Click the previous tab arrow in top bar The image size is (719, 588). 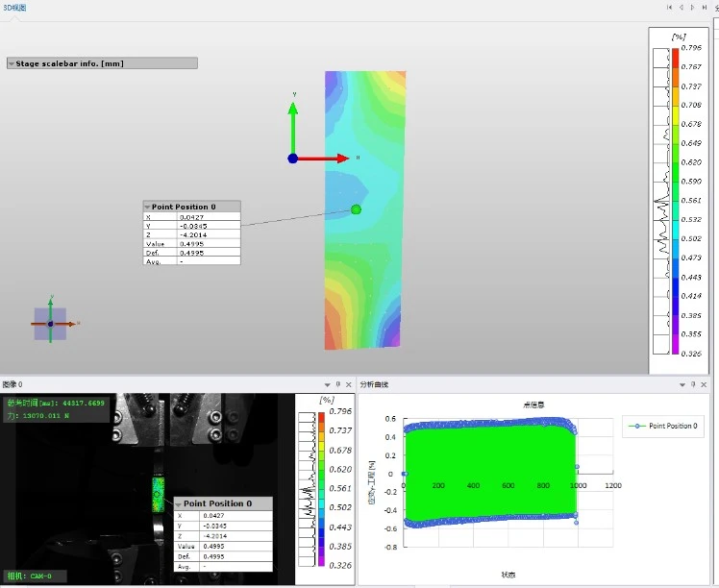coord(682,8)
